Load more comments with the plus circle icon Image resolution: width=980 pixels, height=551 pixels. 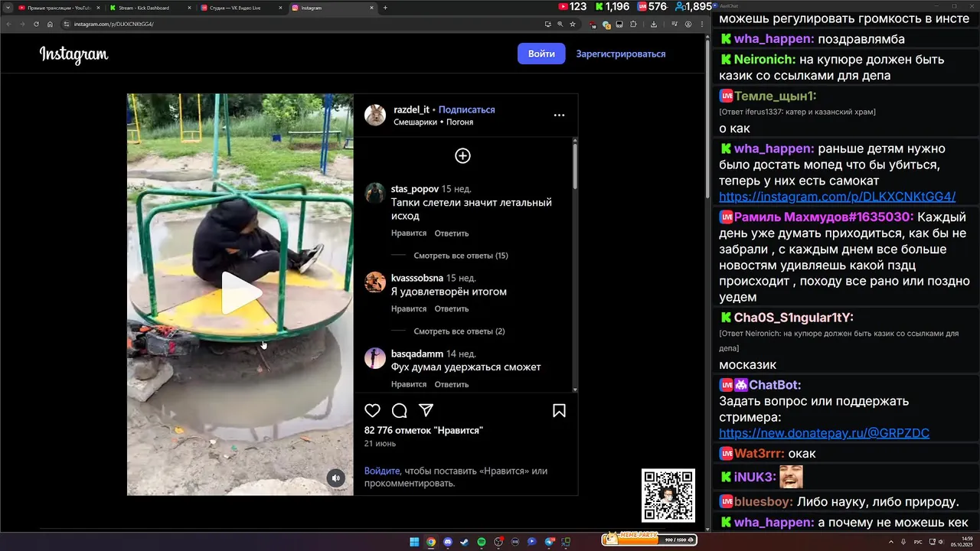click(462, 156)
